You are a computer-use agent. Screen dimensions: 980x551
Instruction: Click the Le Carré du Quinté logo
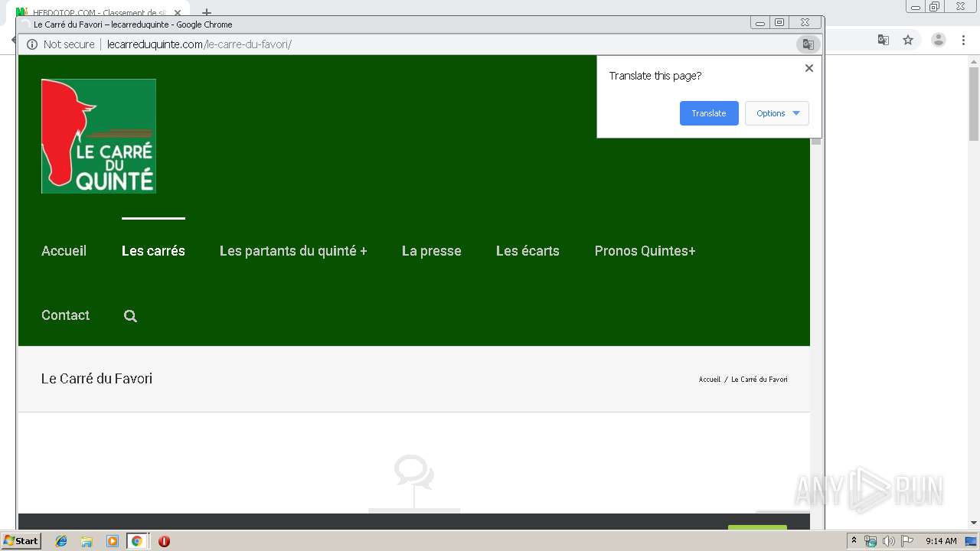point(99,136)
